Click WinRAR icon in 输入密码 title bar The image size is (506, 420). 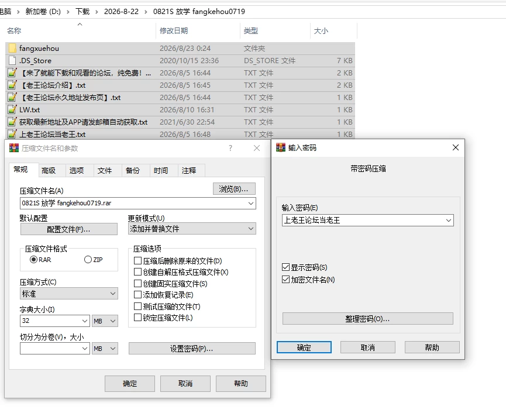281,148
